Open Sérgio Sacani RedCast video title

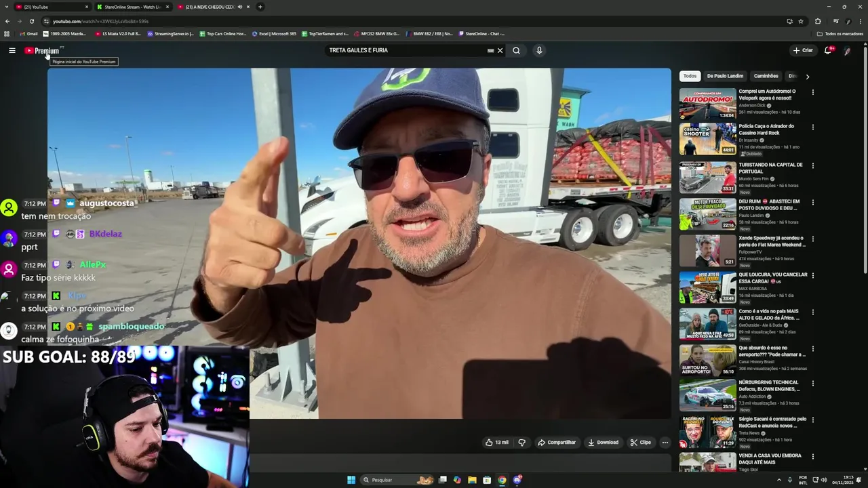pyautogui.click(x=772, y=422)
